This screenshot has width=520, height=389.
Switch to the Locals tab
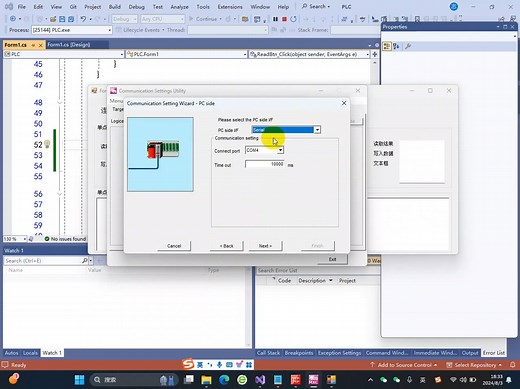click(x=30, y=353)
